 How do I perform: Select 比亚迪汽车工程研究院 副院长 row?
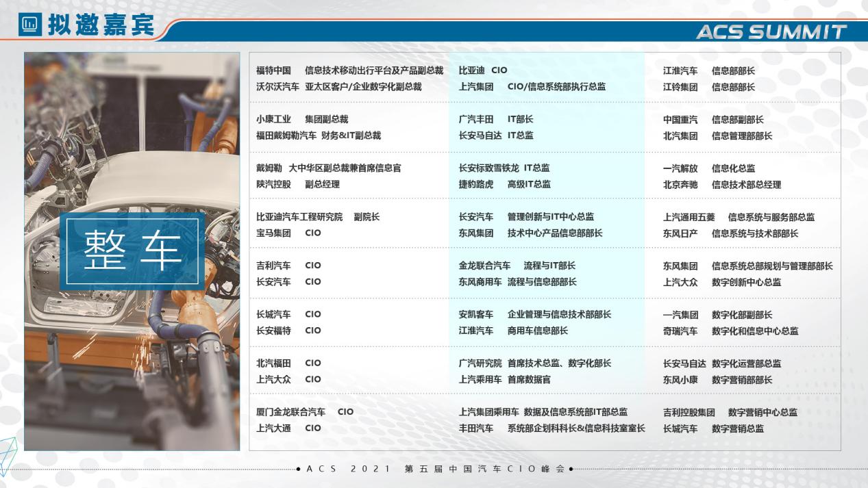318,217
